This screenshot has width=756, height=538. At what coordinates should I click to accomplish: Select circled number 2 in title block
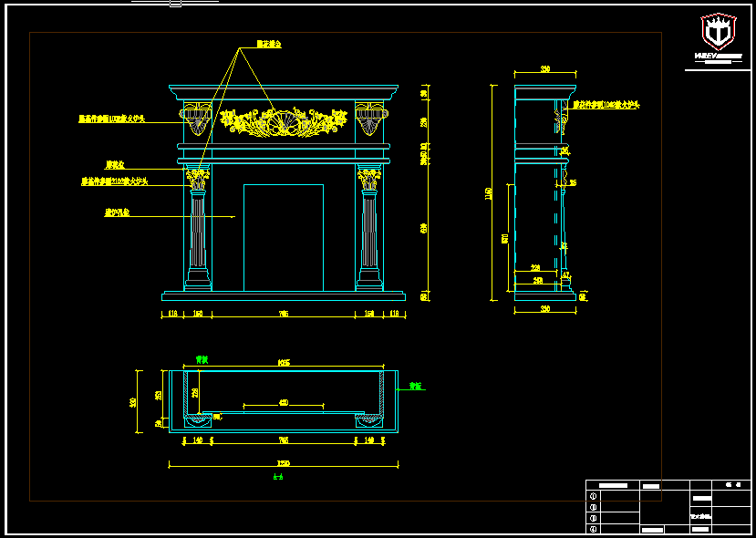(x=594, y=508)
